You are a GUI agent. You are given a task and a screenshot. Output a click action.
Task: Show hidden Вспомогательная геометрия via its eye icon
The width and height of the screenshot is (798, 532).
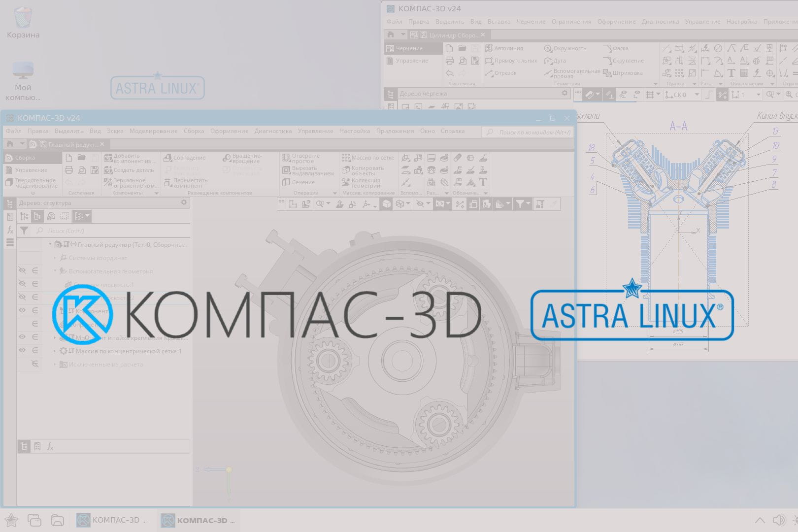coord(22,271)
